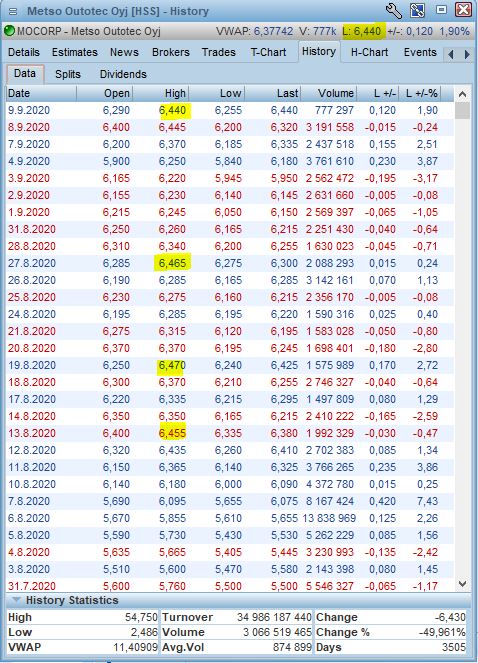Click the statistics High value 54,750
478x663 pixels.
click(x=141, y=617)
